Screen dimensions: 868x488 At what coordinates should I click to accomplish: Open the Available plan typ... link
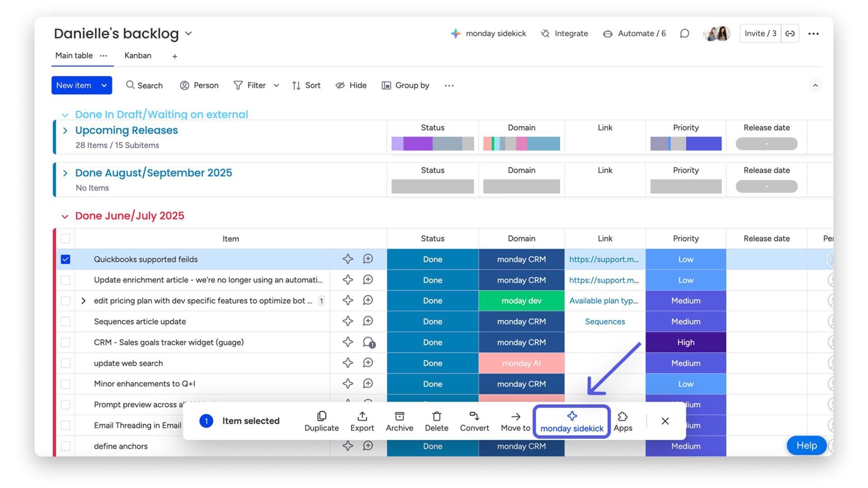pos(604,301)
